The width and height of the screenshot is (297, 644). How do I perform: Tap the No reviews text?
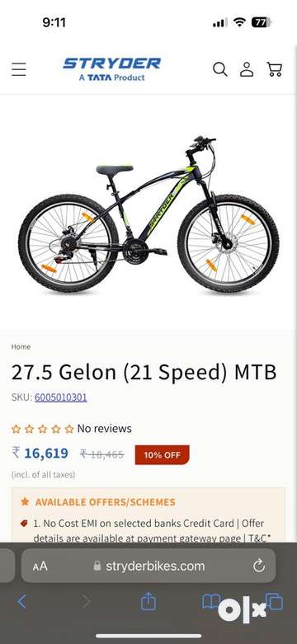click(104, 429)
